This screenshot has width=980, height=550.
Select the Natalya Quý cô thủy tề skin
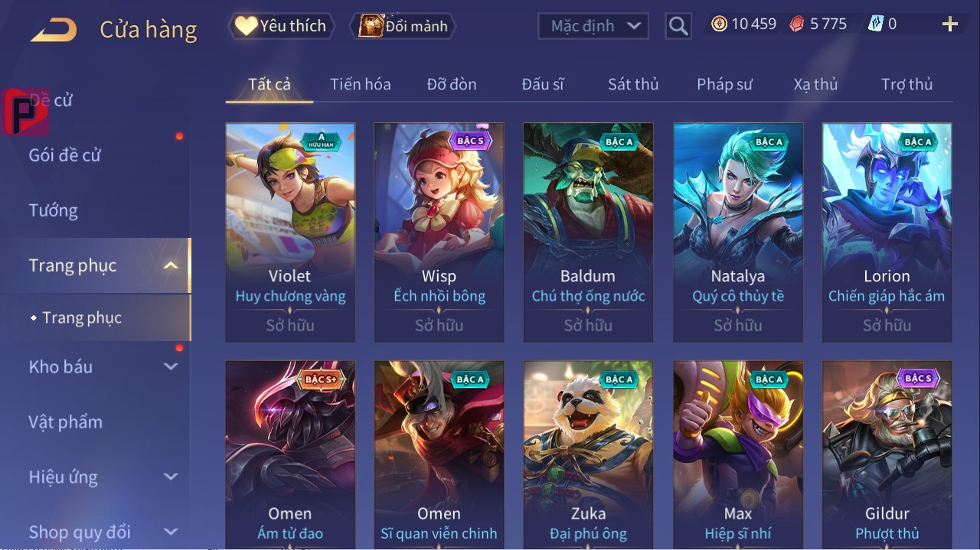tap(738, 233)
